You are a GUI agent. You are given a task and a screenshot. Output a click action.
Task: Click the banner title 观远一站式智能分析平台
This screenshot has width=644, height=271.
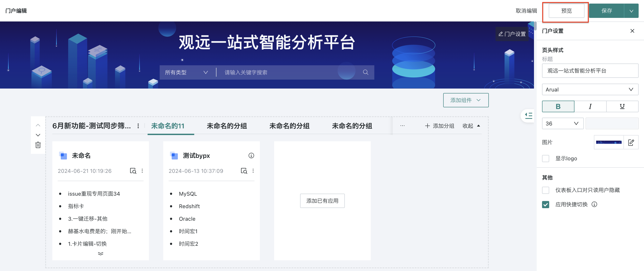click(x=267, y=42)
